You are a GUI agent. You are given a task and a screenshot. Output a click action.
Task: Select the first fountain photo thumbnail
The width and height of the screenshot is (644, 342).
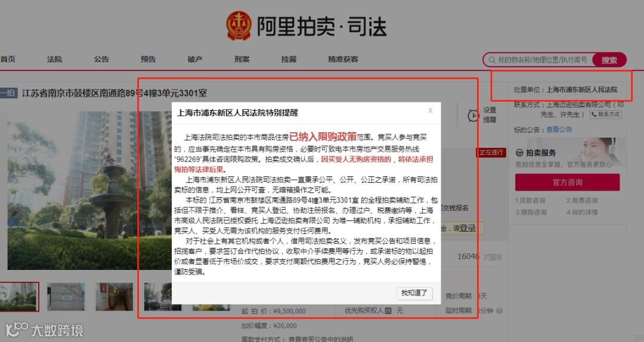pyautogui.click(x=19, y=297)
